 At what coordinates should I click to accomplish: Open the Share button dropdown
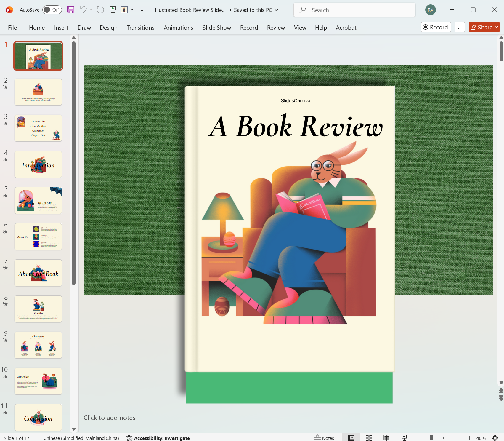[497, 27]
